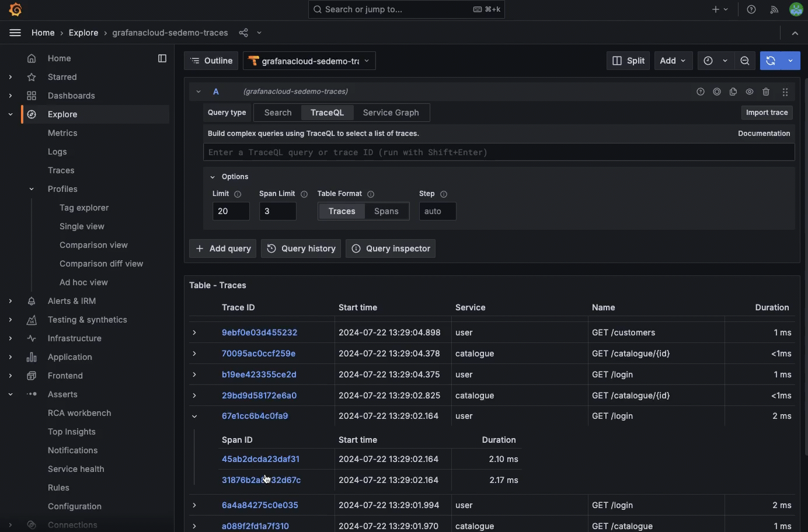Click the zoom out time range magnifier icon

[x=745, y=61]
